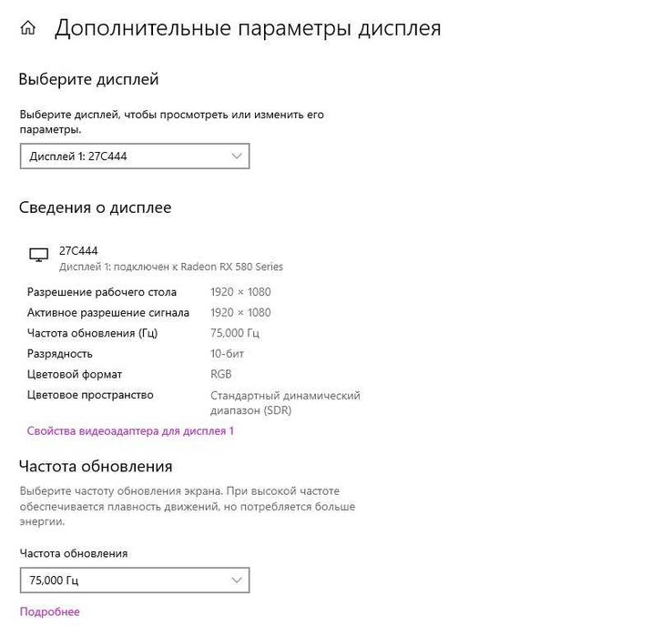Click the "Дополнительные параметры дисплея" page title

tap(248, 28)
